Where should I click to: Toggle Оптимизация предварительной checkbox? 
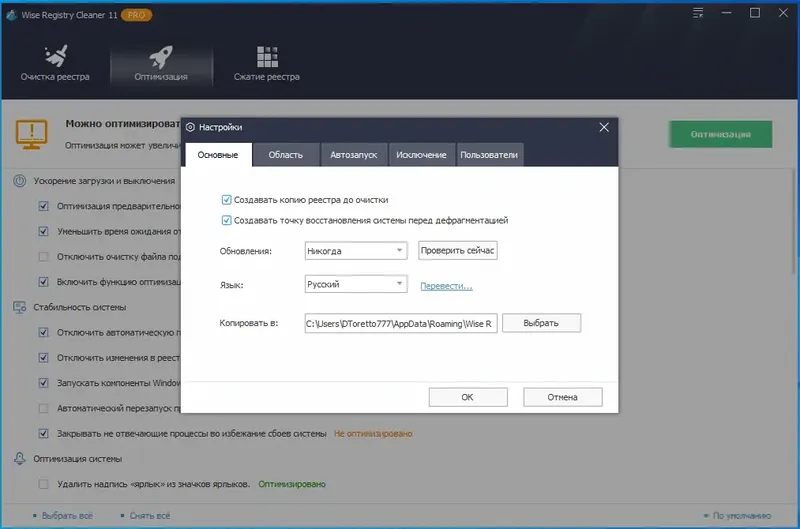point(43,206)
